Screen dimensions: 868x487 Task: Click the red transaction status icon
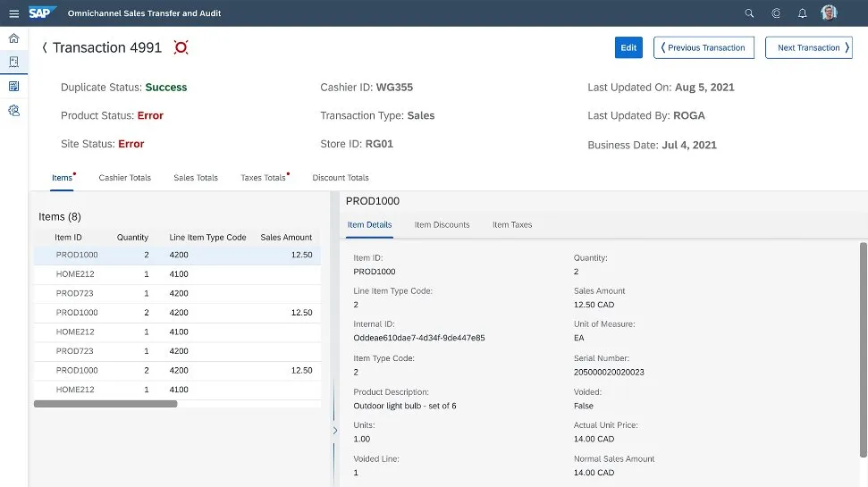click(x=181, y=47)
